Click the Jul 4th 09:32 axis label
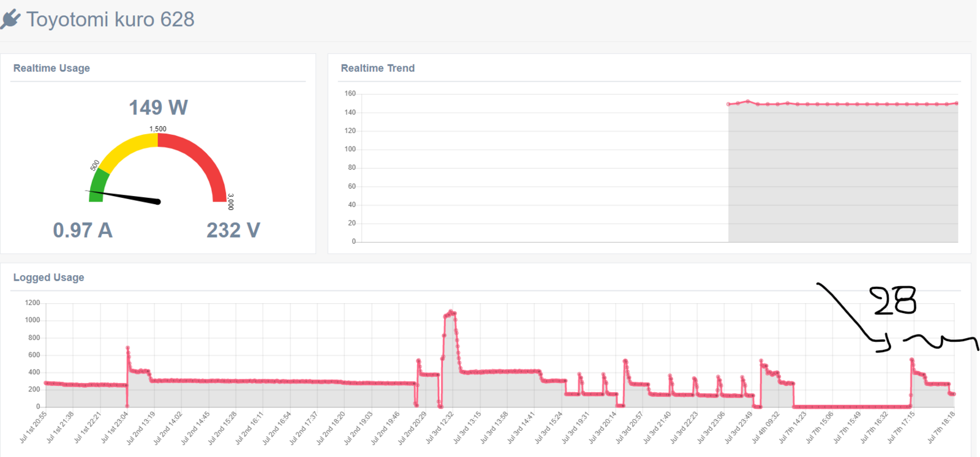This screenshot has width=980, height=457. [x=766, y=427]
